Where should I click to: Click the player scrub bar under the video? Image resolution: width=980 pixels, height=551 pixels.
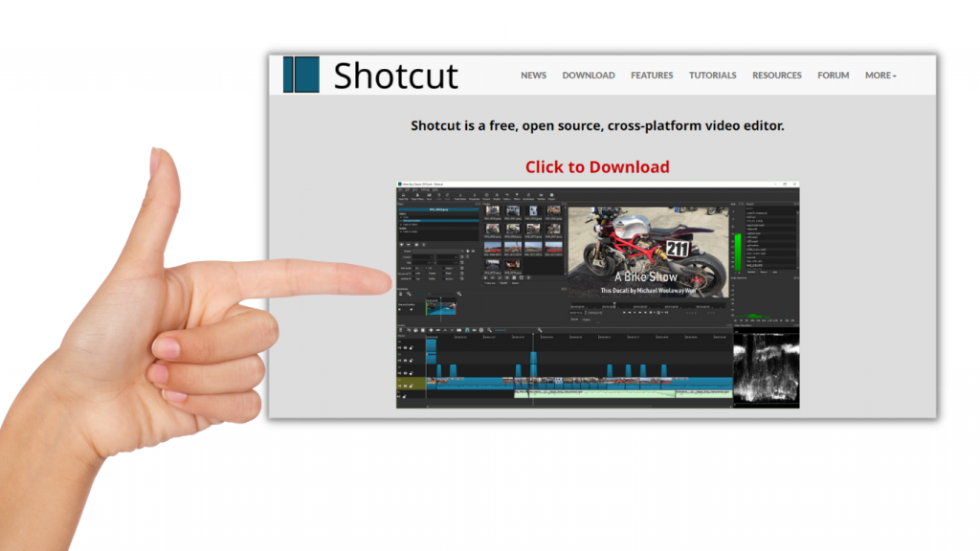pyautogui.click(x=648, y=306)
